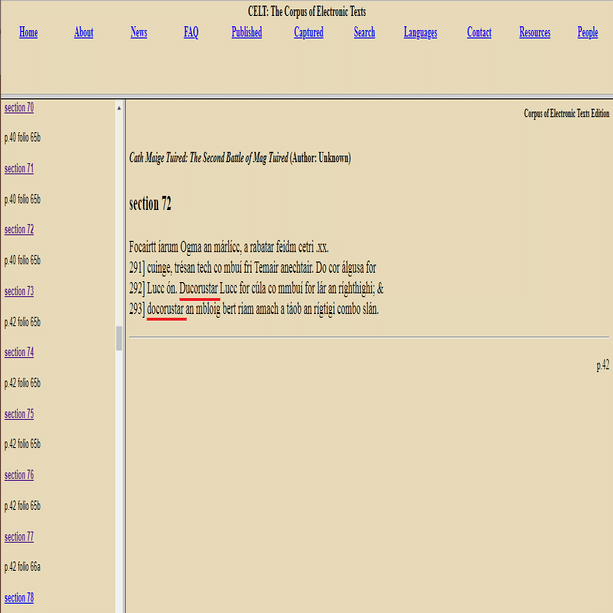Click 'CELT: The Corpus of Electronic Texts' header
Viewport: 613px width, 613px height.
click(307, 11)
